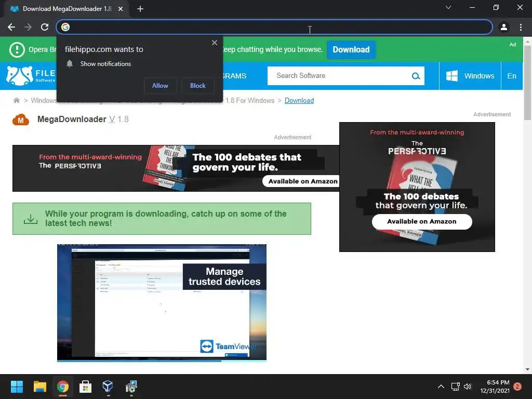Open the Chrome three-dot menu
The width and height of the screenshot is (532, 399).
[521, 27]
